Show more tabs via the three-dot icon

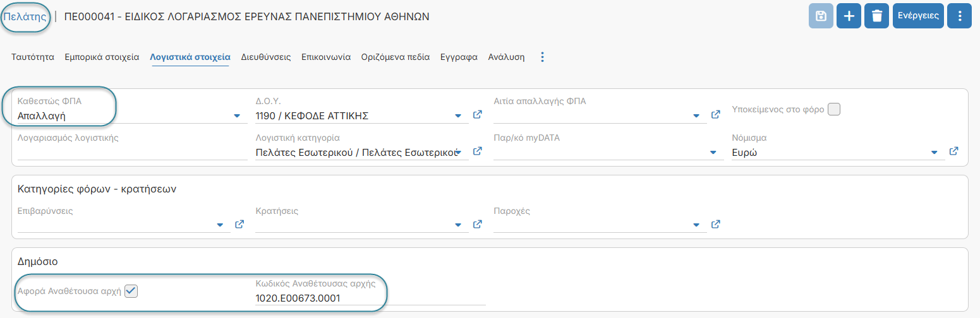pos(542,57)
